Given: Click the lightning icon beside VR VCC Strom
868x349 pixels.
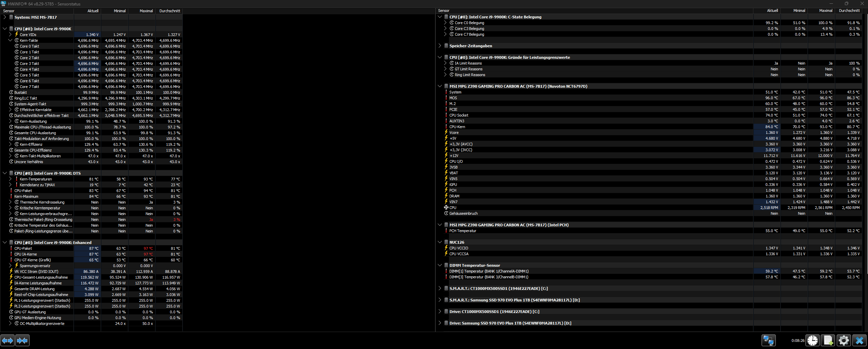Looking at the screenshot, I should (x=11, y=271).
